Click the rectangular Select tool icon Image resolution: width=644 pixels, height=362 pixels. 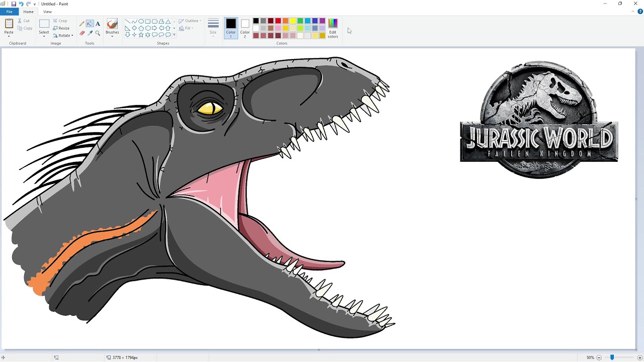click(44, 24)
